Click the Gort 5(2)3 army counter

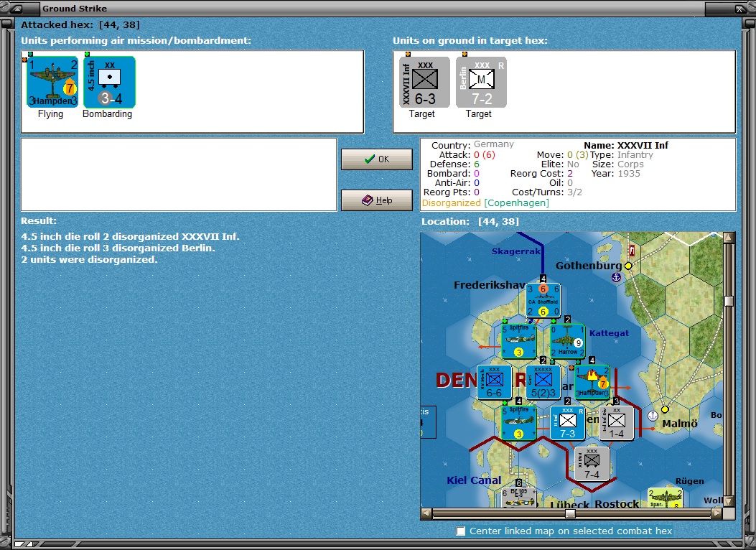point(543,382)
